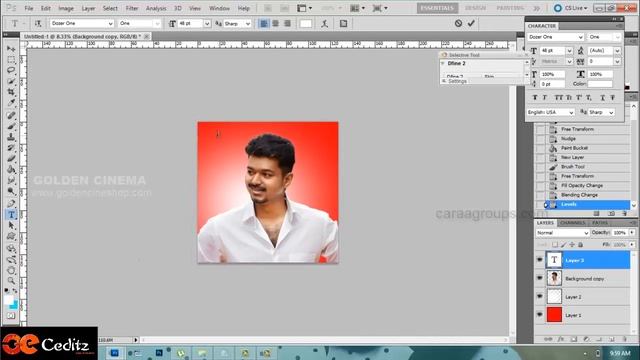The height and width of the screenshot is (360, 640).
Task: Toggle Faux Bold in Character panel
Action: (x=535, y=98)
